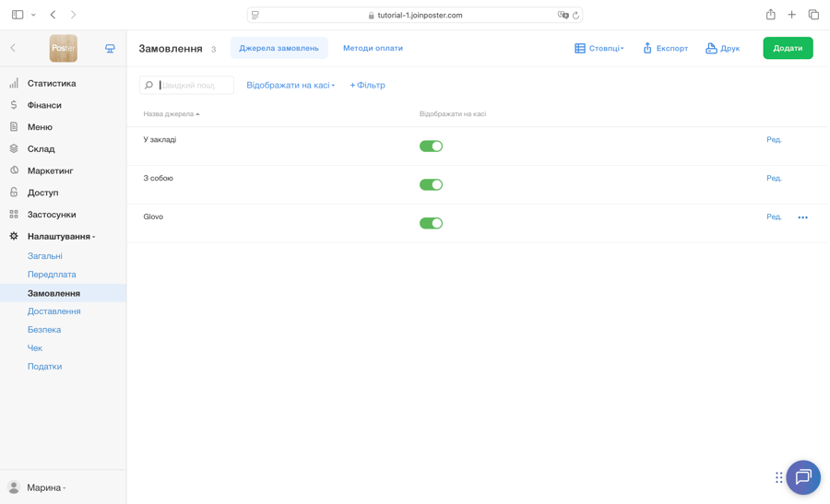Viewport: 830px width, 504px height.
Task: Collapse the sidebar with back arrow
Action: pyautogui.click(x=13, y=48)
